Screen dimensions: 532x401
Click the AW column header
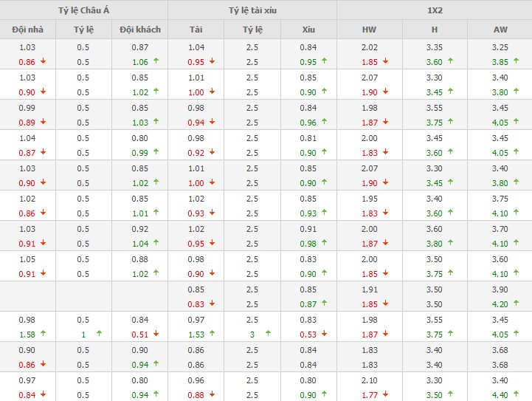click(500, 30)
